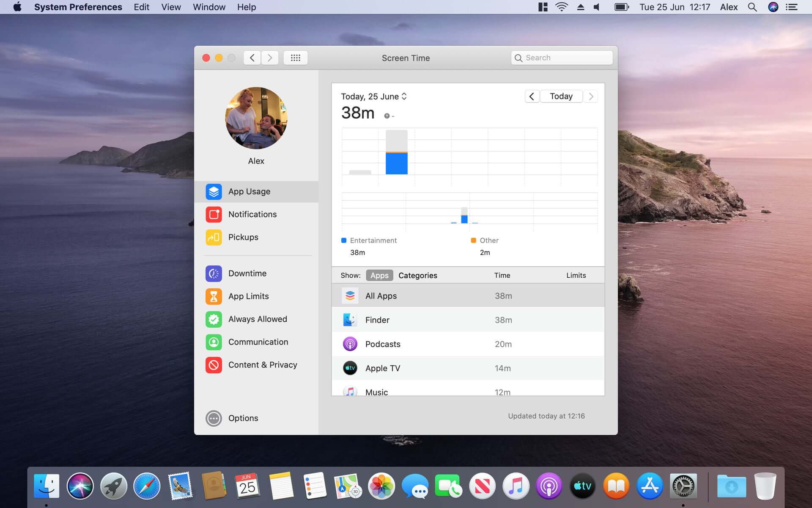Select the Notifications sidebar icon
The image size is (812, 508).
tap(214, 214)
